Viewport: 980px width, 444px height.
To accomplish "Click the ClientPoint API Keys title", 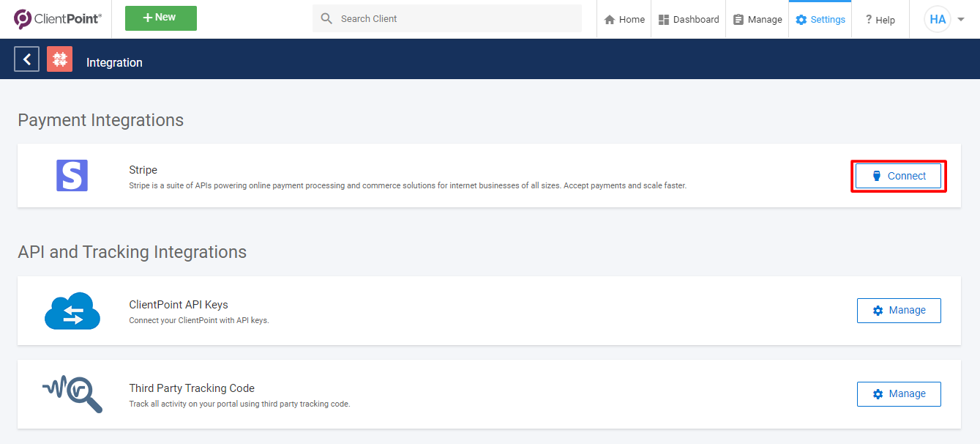I will point(179,305).
